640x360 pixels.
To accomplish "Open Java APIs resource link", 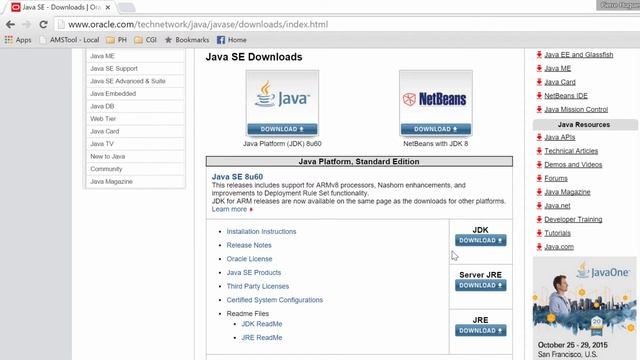I will tap(560, 138).
